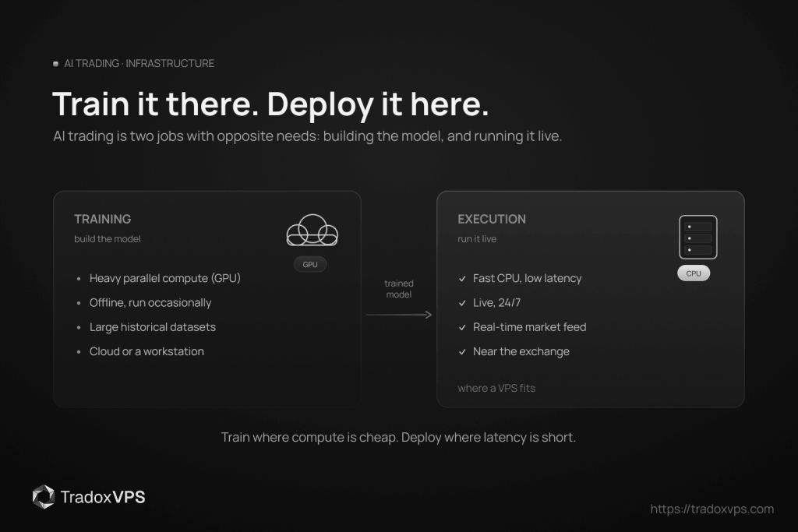Click 'Cloud or a workstation' bullet
The image size is (798, 532).
coord(147,351)
